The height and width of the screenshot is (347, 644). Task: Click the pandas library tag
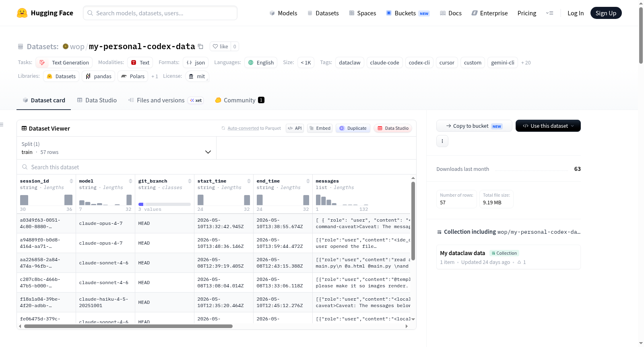click(99, 76)
